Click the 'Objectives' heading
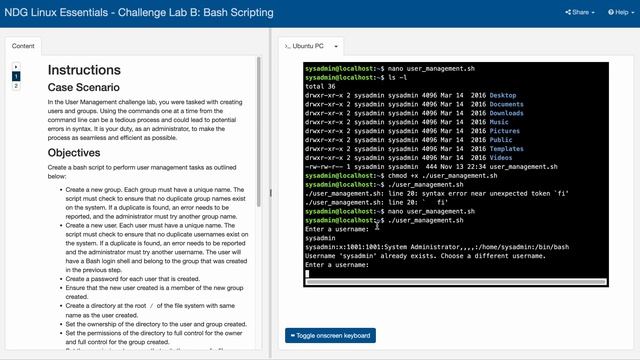Screen dimensions: 640x360 (x=74, y=153)
